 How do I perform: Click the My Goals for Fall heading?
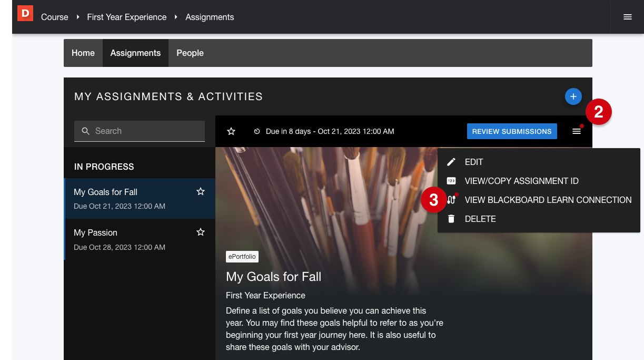[x=273, y=277]
